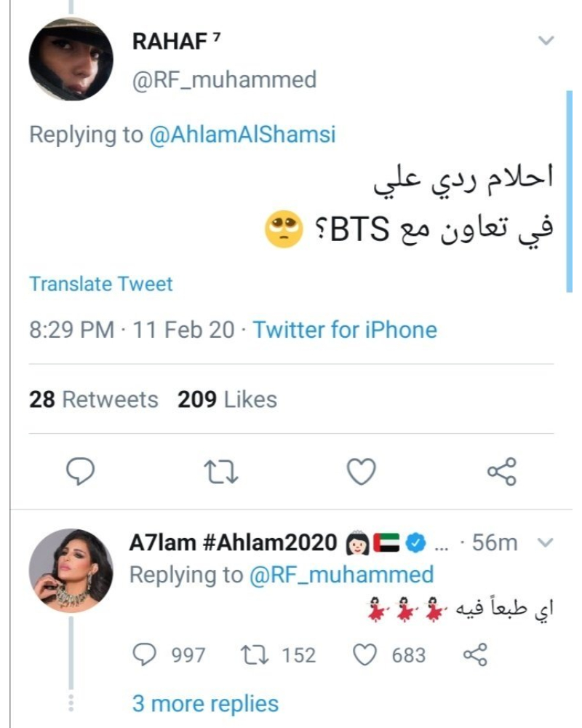
Task: Like RAHAF's tweet with heart icon
Action: pos(360,472)
